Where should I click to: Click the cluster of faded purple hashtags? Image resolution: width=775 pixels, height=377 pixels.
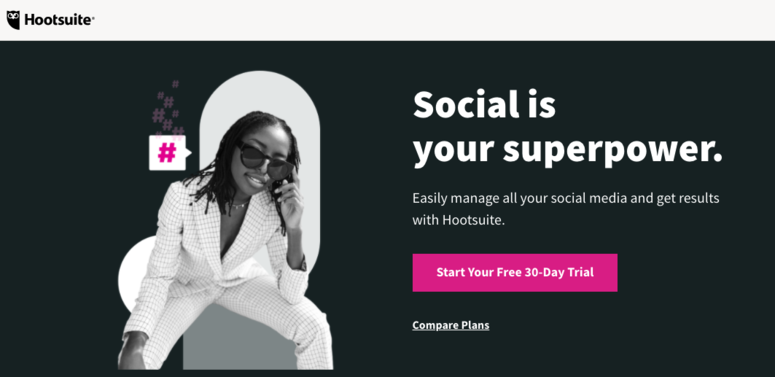168,108
